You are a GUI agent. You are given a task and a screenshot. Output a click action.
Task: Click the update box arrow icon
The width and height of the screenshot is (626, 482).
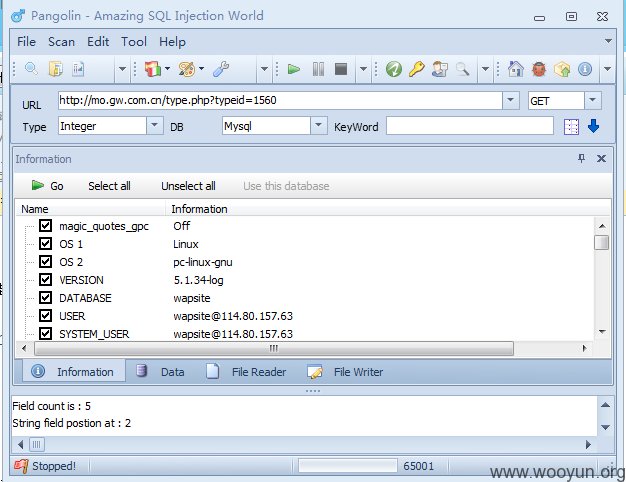pos(562,69)
